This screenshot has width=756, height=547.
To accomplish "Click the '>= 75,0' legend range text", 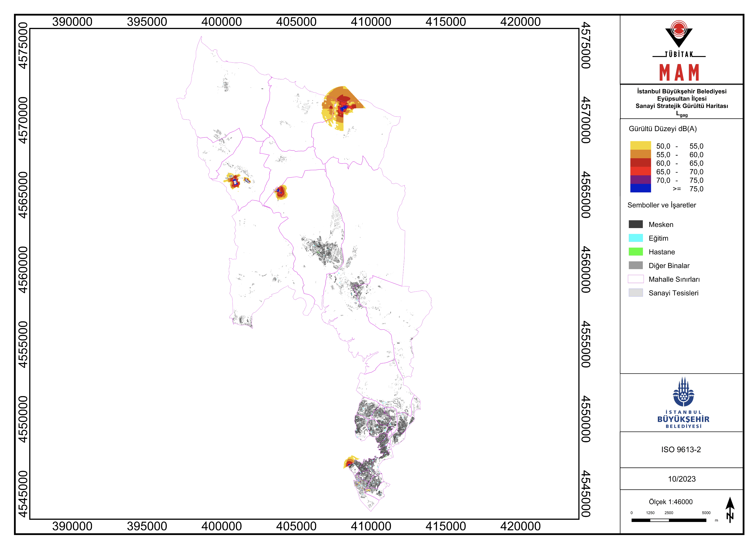I will [688, 189].
